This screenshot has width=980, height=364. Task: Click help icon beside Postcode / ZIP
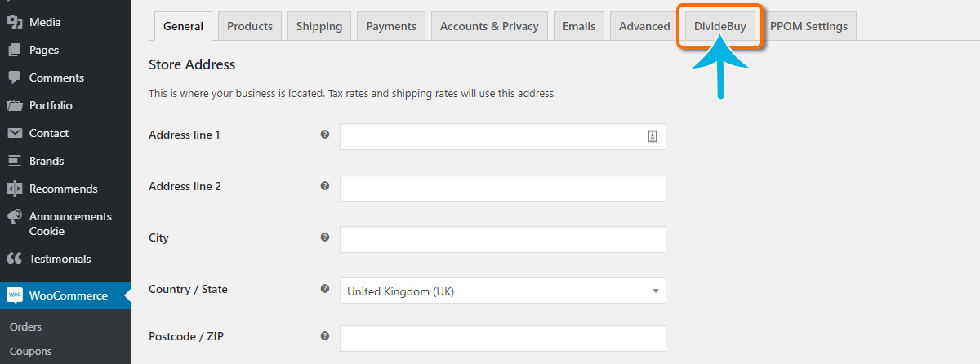click(325, 335)
